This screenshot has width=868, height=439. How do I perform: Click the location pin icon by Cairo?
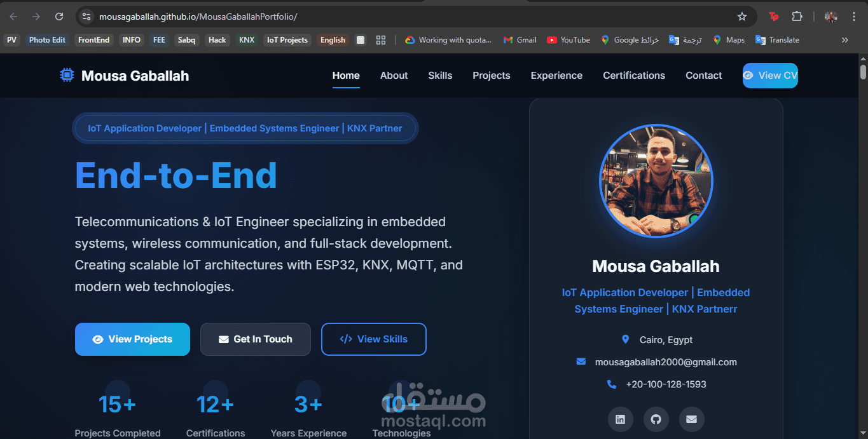[x=625, y=339]
